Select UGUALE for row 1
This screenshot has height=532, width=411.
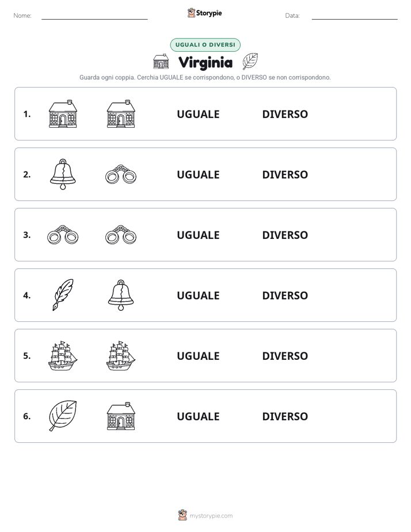(198, 114)
